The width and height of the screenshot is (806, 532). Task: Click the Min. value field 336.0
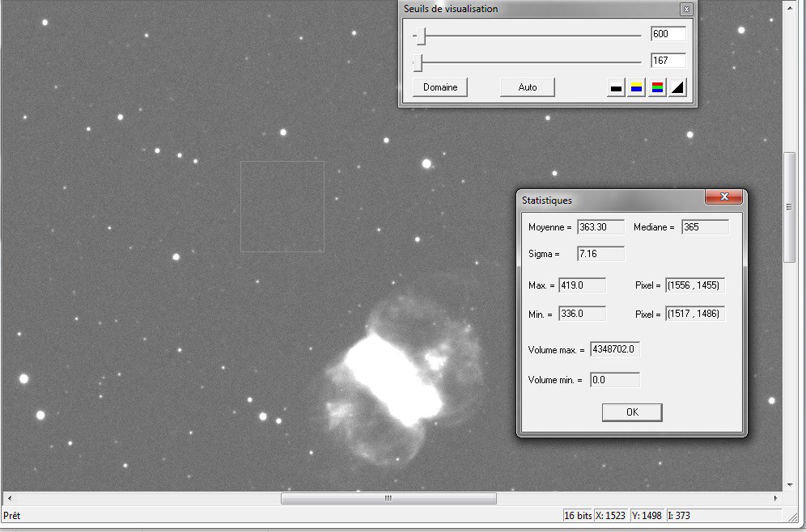click(x=582, y=314)
